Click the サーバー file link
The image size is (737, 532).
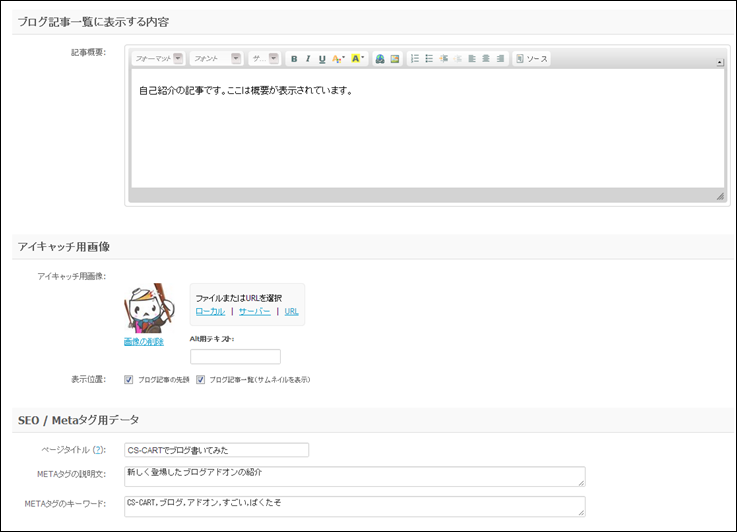254,311
